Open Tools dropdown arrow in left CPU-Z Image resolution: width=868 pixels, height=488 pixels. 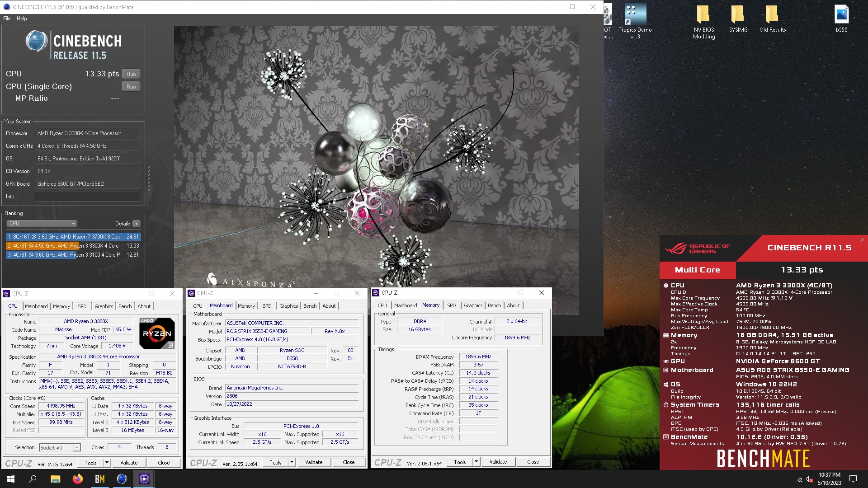[107, 463]
